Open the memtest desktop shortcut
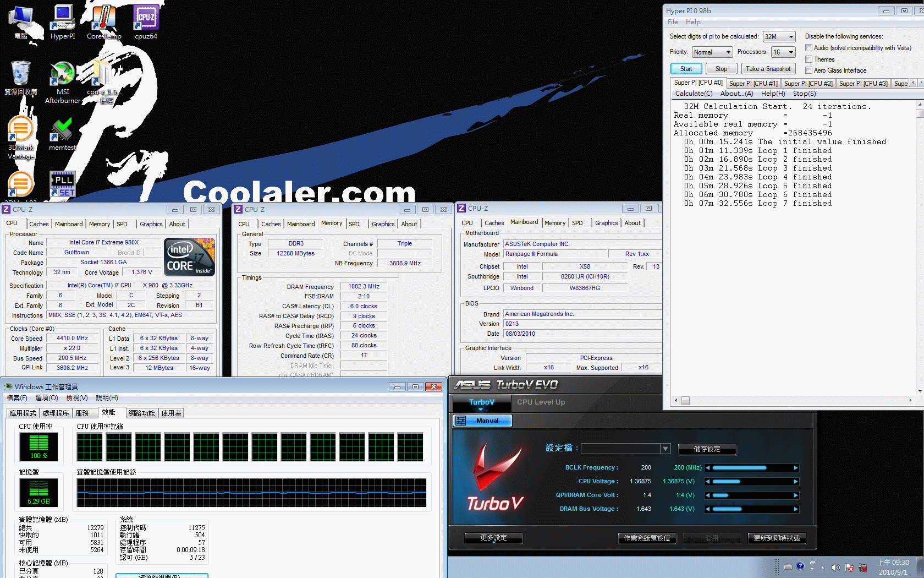The height and width of the screenshot is (578, 924). point(63,134)
